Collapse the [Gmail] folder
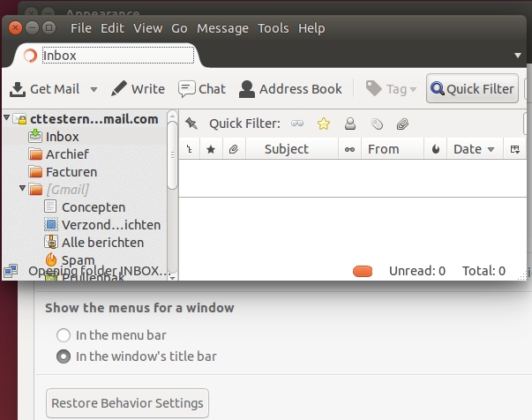Screen dimensions: 532x420 pyautogui.click(x=22, y=188)
